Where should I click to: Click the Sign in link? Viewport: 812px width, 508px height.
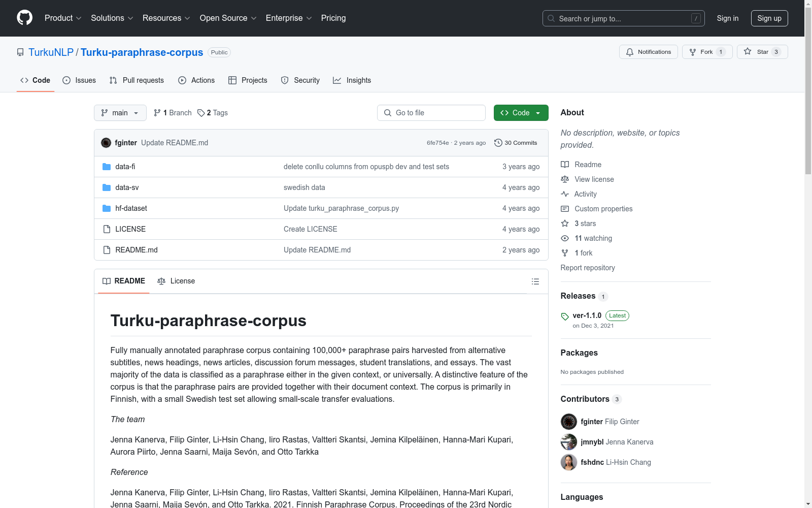728,18
